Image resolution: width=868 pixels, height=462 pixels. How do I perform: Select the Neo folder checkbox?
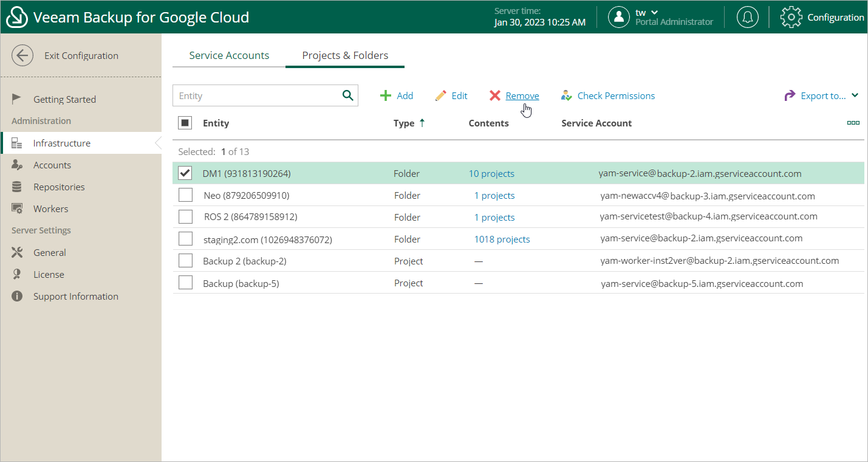pos(185,195)
